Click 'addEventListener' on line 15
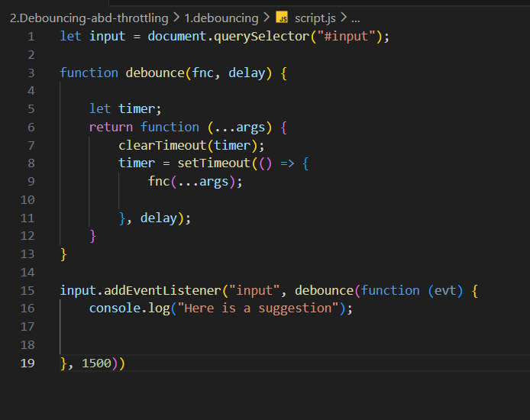The width and height of the screenshot is (530, 420). coord(162,290)
